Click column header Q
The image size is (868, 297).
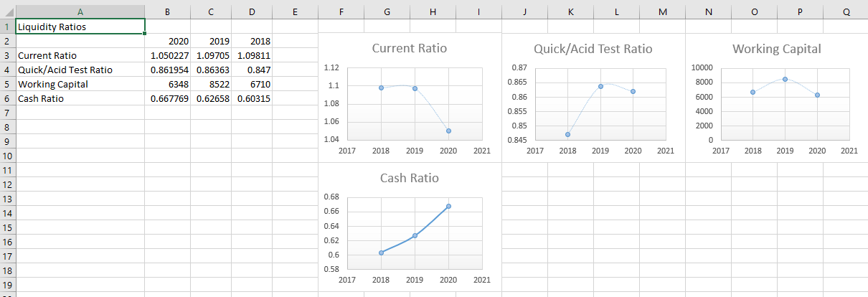846,11
